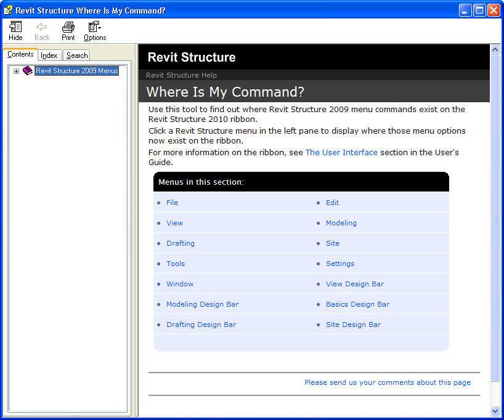Minimize the help window
504x420 pixels.
(465, 10)
